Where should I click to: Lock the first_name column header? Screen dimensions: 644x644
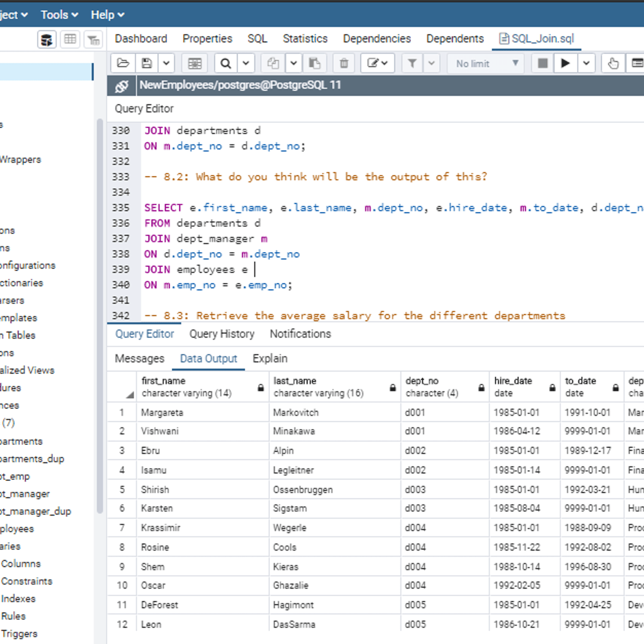261,387
